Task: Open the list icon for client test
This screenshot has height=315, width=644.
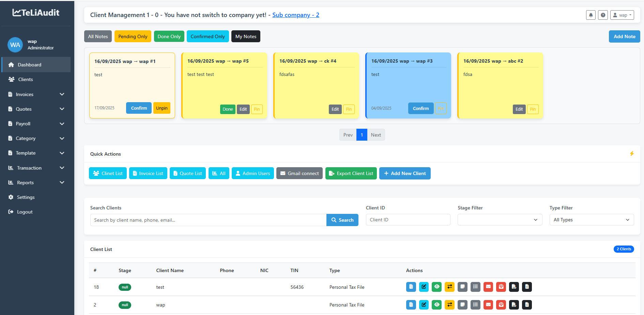Action: [475, 287]
